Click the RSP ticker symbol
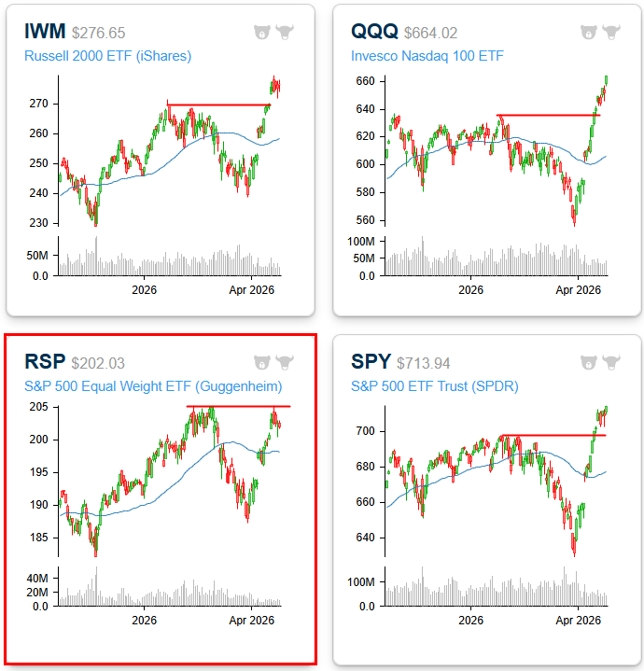The width and height of the screenshot is (644, 671). [x=44, y=363]
